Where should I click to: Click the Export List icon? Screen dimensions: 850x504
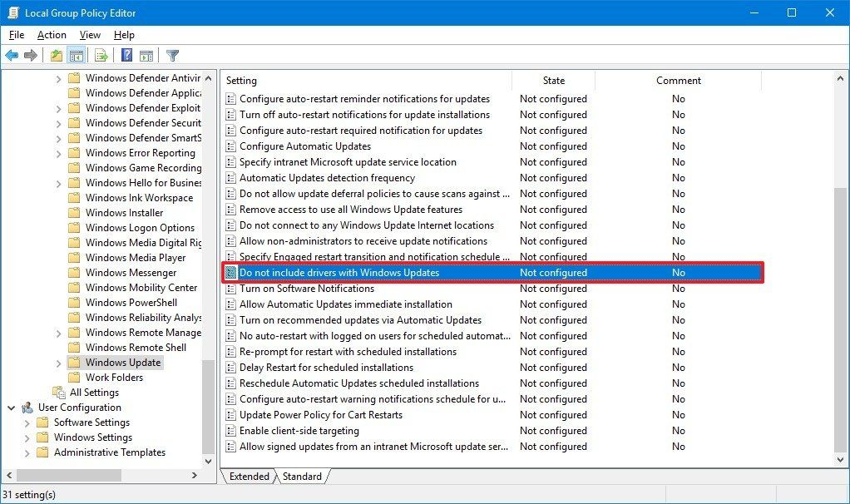point(100,55)
